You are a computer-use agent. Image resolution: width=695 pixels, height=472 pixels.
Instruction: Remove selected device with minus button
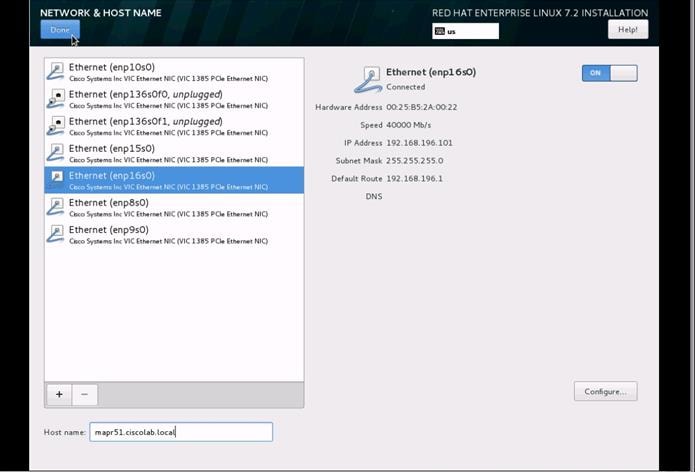pyautogui.click(x=84, y=394)
